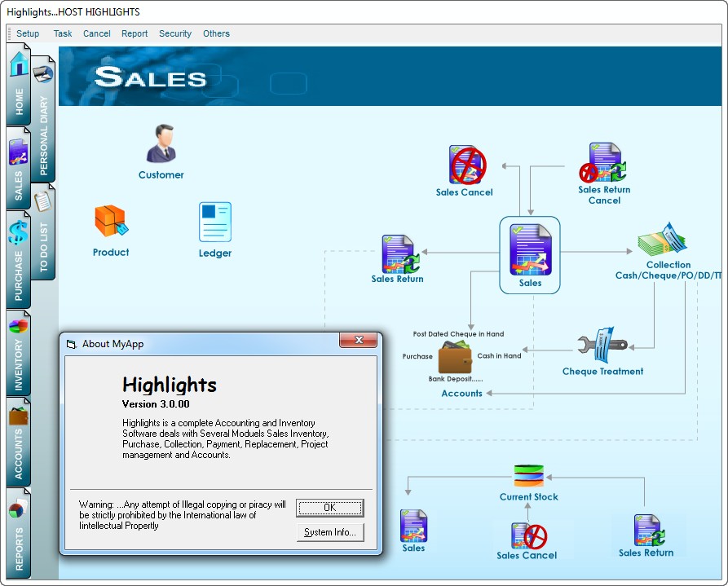Image resolution: width=728 pixels, height=586 pixels.
Task: Open the Security menu
Action: (x=175, y=33)
